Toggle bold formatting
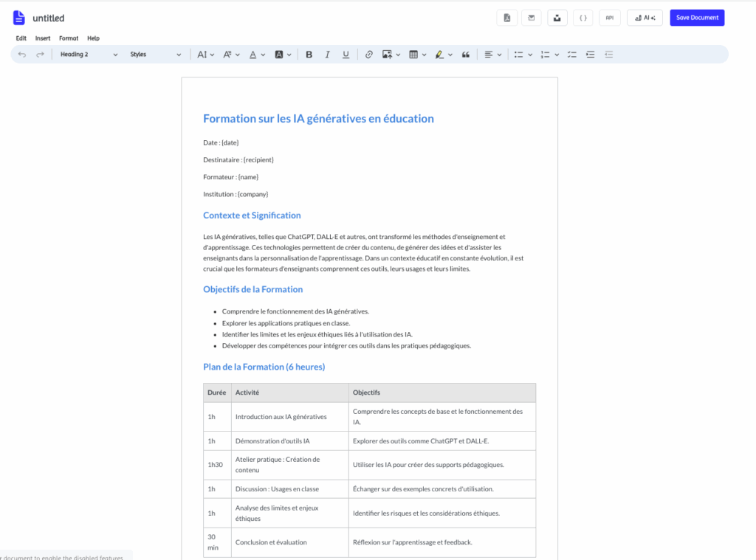This screenshot has height=560, width=756. [309, 55]
